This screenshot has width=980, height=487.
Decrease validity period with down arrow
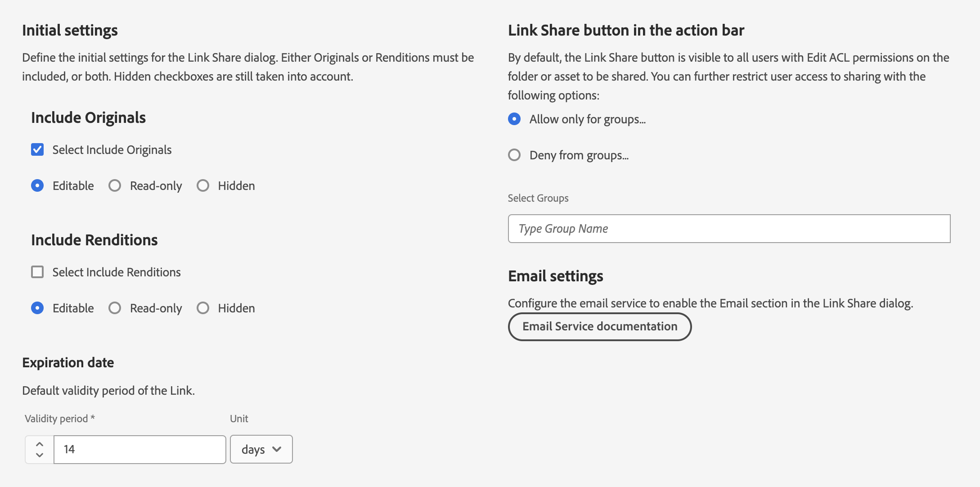point(40,455)
